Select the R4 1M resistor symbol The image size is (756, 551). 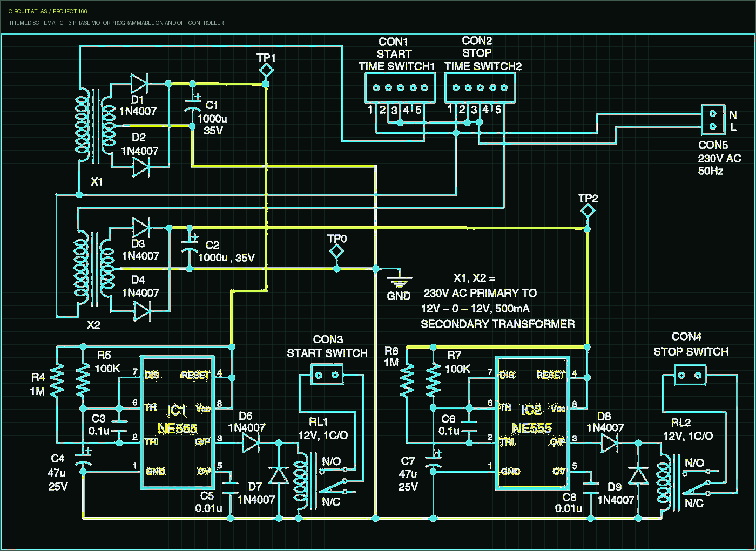click(57, 381)
